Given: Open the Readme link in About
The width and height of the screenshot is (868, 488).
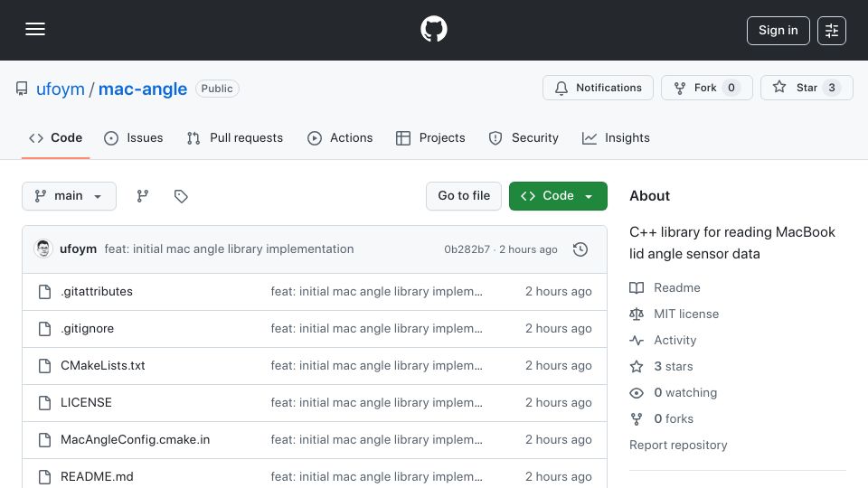Looking at the screenshot, I should pos(677,287).
